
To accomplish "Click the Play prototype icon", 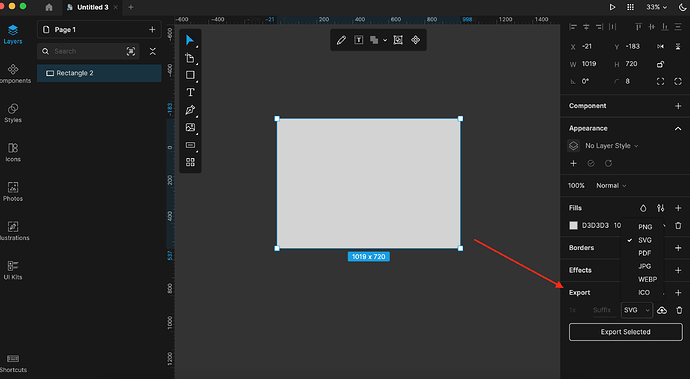I will pos(612,7).
